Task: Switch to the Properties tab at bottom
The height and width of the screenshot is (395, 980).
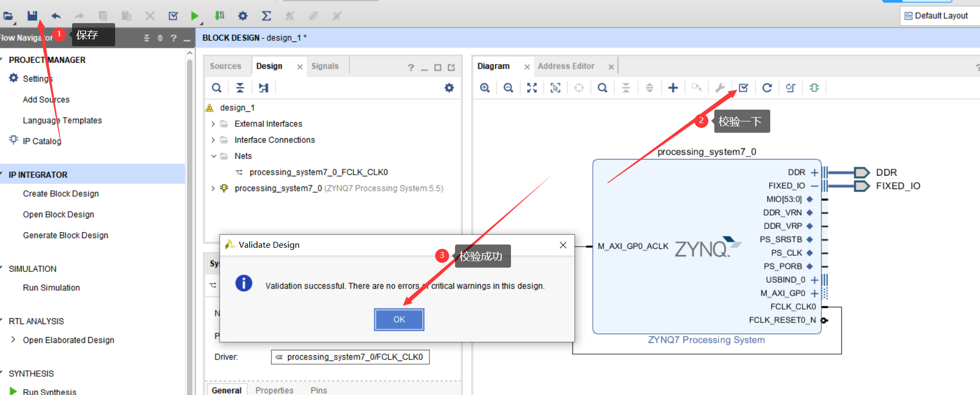Action: pyautogui.click(x=274, y=390)
